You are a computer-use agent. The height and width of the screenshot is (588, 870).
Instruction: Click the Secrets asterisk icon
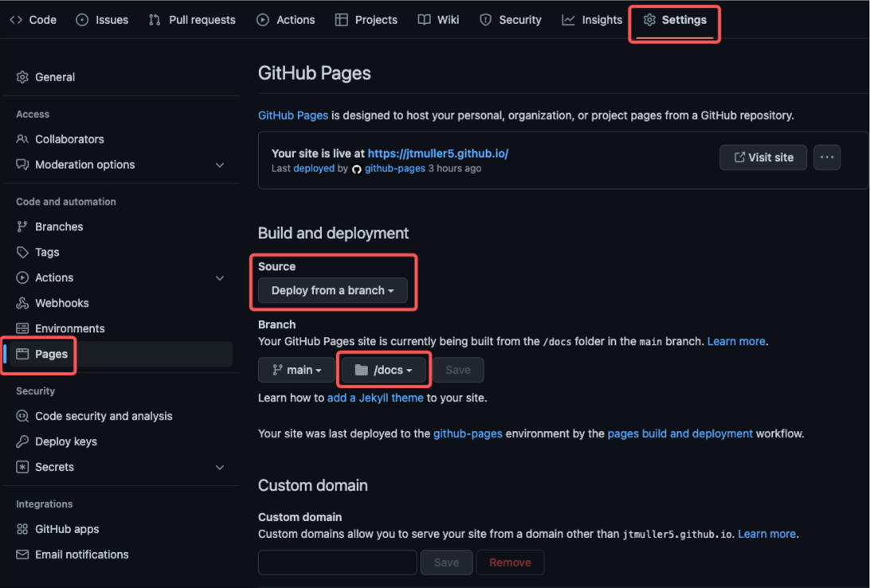[22, 468]
